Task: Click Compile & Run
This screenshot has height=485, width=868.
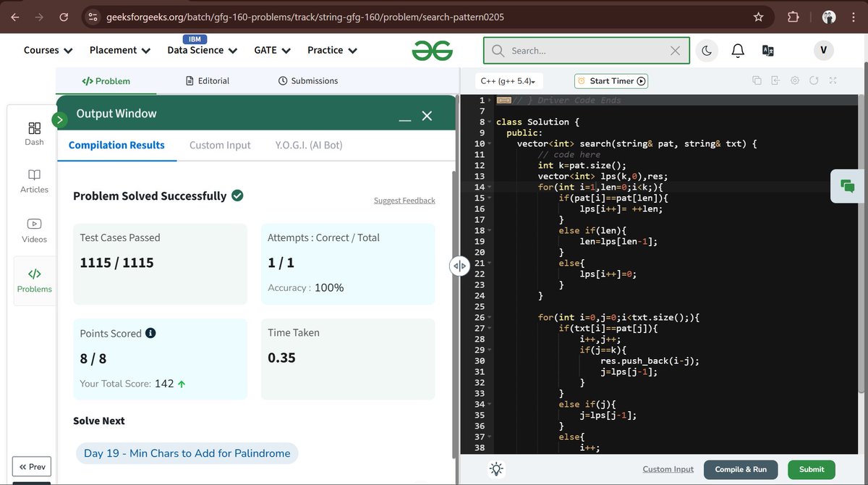Action: pyautogui.click(x=741, y=469)
